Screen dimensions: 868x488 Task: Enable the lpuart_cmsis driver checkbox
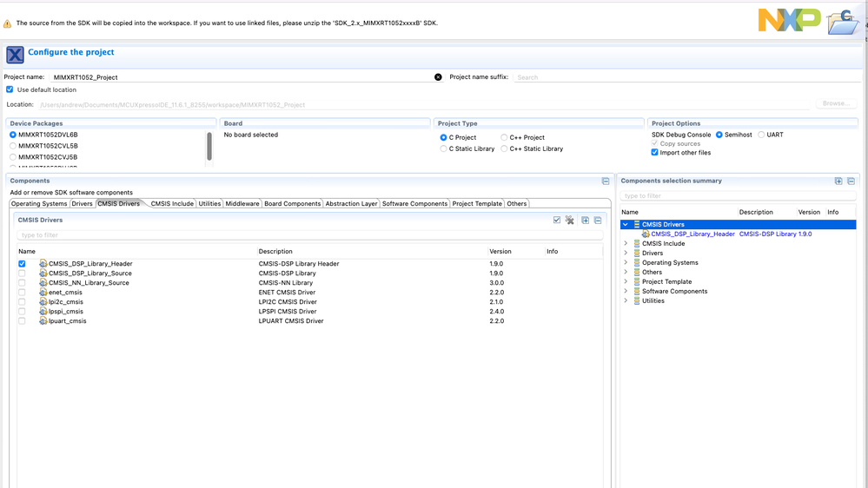click(22, 320)
